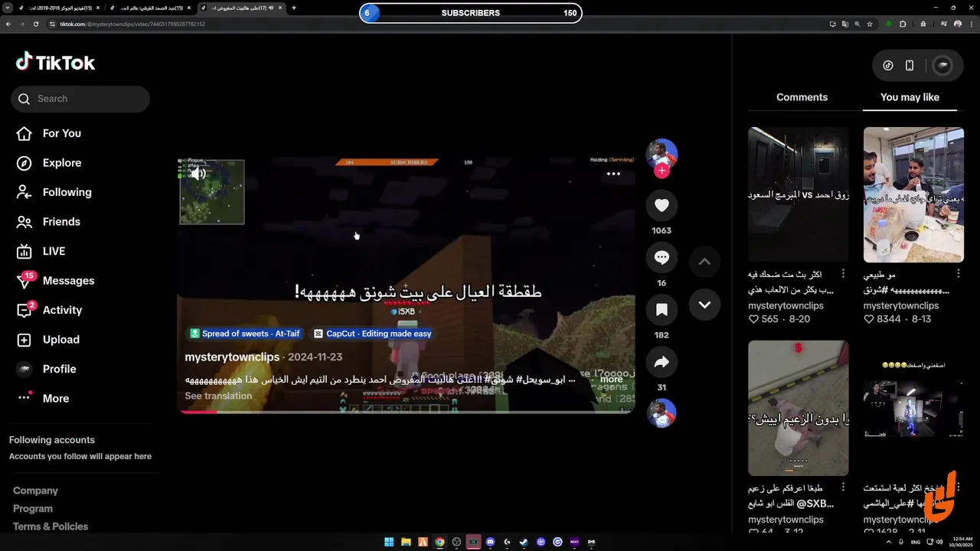Screen dimensions: 980x551
Task: Open the sound disc avatar below share
Action: (x=662, y=413)
